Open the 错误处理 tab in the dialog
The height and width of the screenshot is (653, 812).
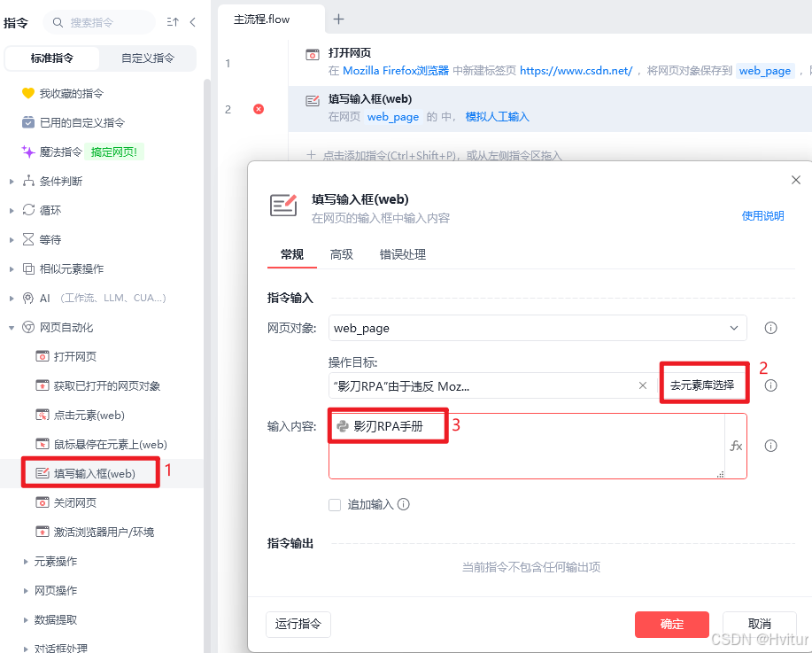(402, 254)
